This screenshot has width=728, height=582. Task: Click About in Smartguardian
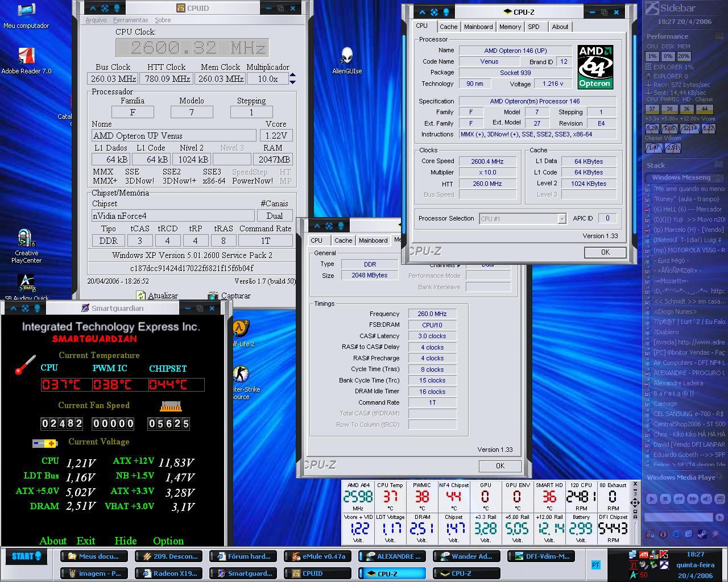53,541
